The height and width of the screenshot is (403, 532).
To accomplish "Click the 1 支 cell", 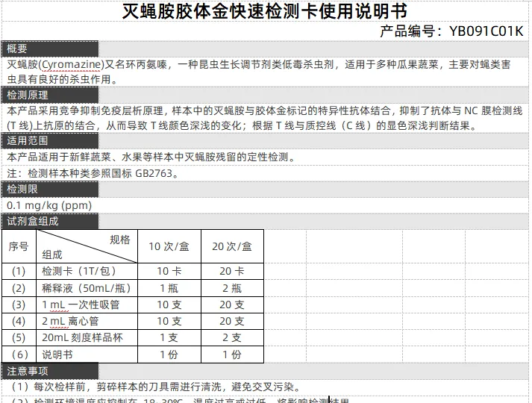I will (x=169, y=337).
